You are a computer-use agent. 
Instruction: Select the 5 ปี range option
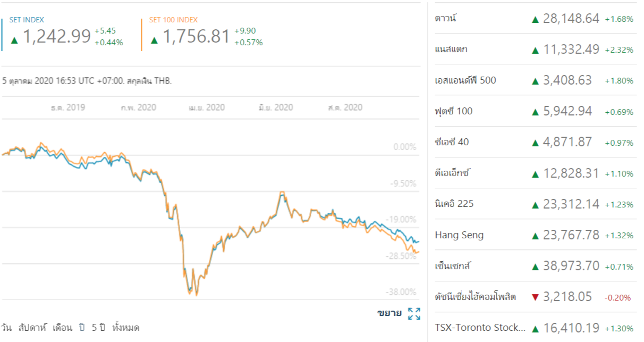pos(98,328)
